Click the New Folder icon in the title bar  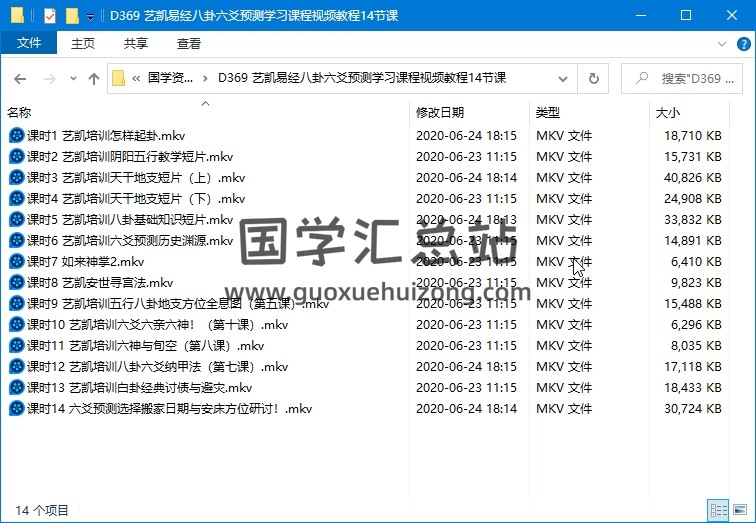(x=71, y=16)
